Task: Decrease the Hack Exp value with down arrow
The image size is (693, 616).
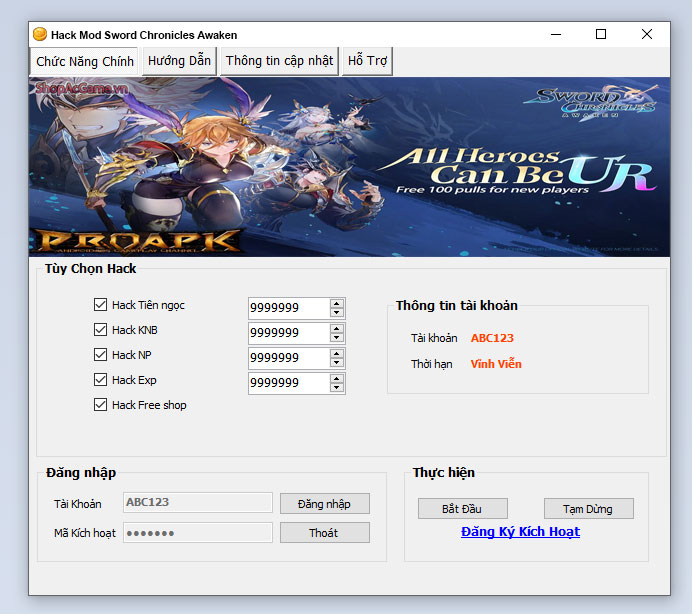Action: coord(337,388)
